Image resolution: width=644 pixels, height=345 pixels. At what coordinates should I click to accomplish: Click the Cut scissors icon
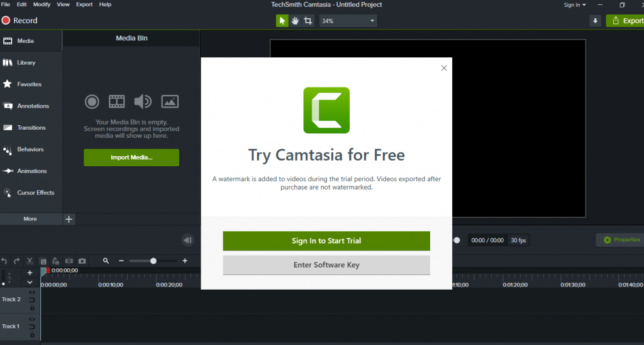pos(30,261)
